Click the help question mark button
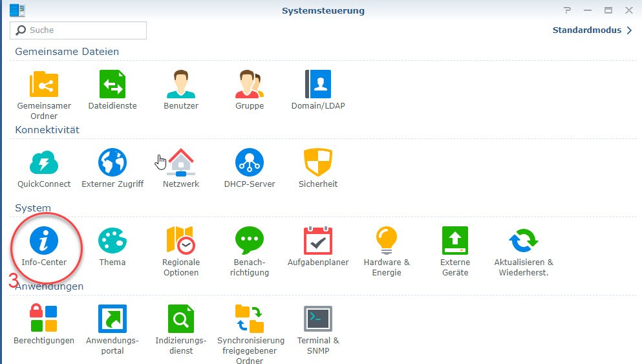The width and height of the screenshot is (642, 364). (x=568, y=10)
